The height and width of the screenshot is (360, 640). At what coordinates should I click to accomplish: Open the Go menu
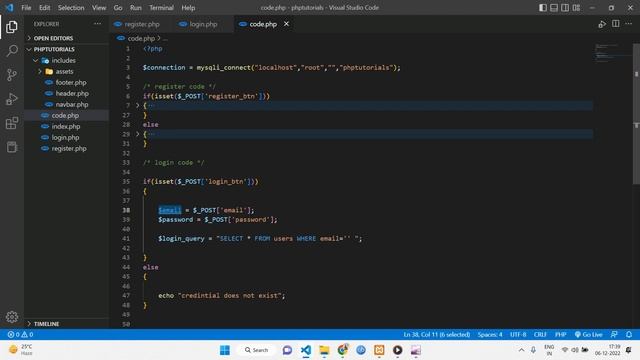coord(118,7)
